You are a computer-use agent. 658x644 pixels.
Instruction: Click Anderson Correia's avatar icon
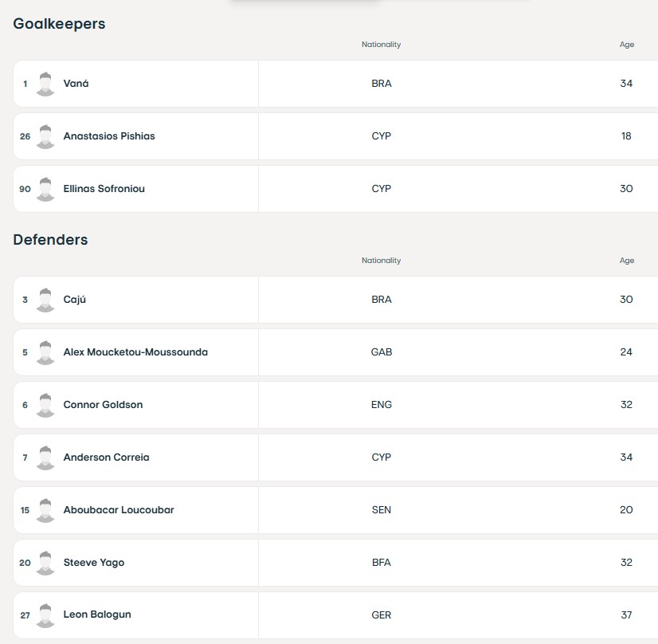click(x=45, y=457)
